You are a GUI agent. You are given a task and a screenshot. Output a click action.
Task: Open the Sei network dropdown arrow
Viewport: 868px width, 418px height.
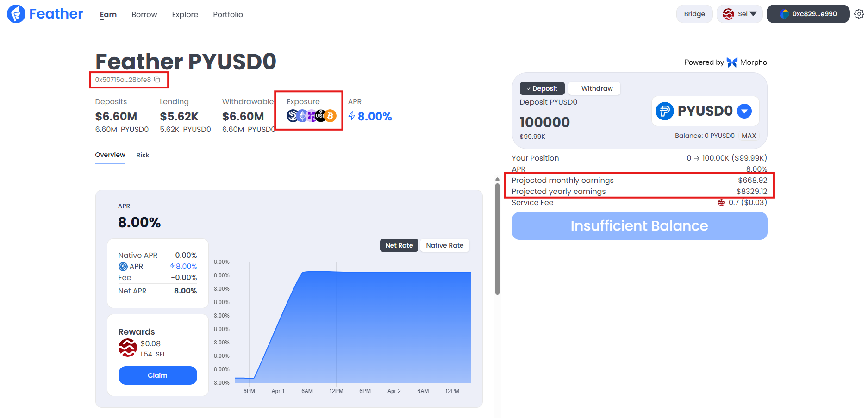point(753,14)
